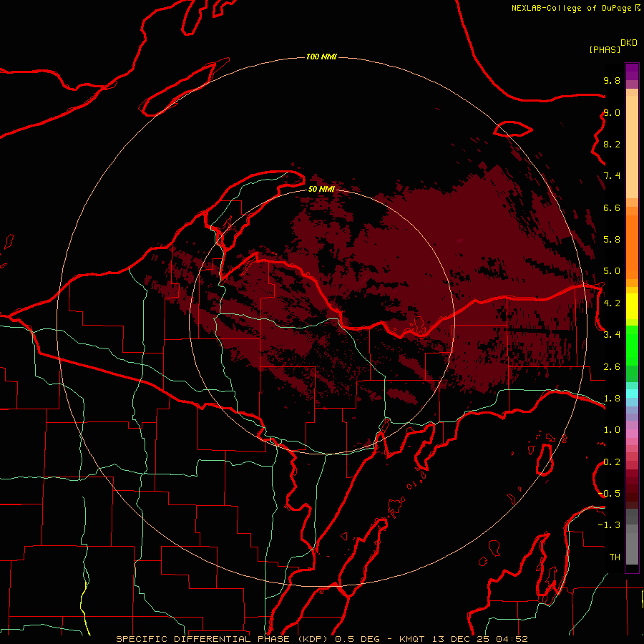Click the 7.4 legend value

612,176
